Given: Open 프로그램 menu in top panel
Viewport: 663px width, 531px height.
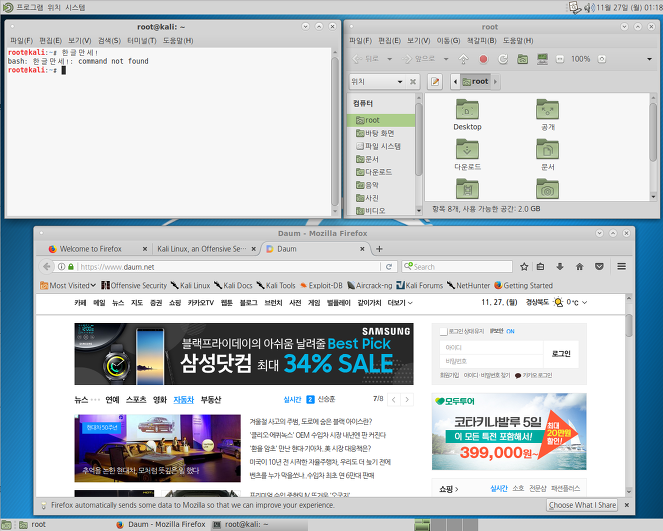Looking at the screenshot, I should 30,8.
